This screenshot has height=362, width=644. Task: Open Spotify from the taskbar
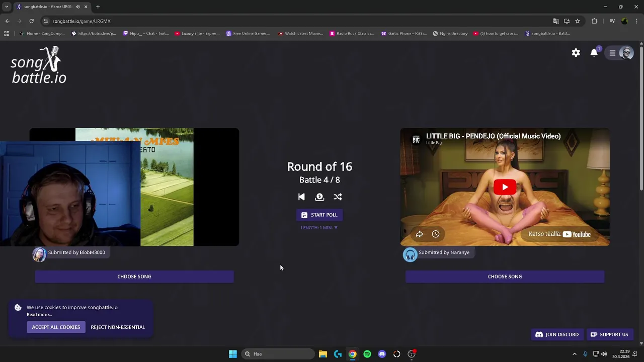click(x=367, y=354)
